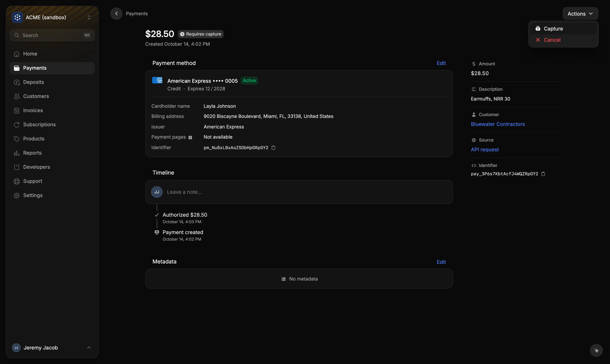Viewport: 610px width, 364px height.
Task: Click the Earmuffs, NRR 30 description
Action: [x=491, y=99]
